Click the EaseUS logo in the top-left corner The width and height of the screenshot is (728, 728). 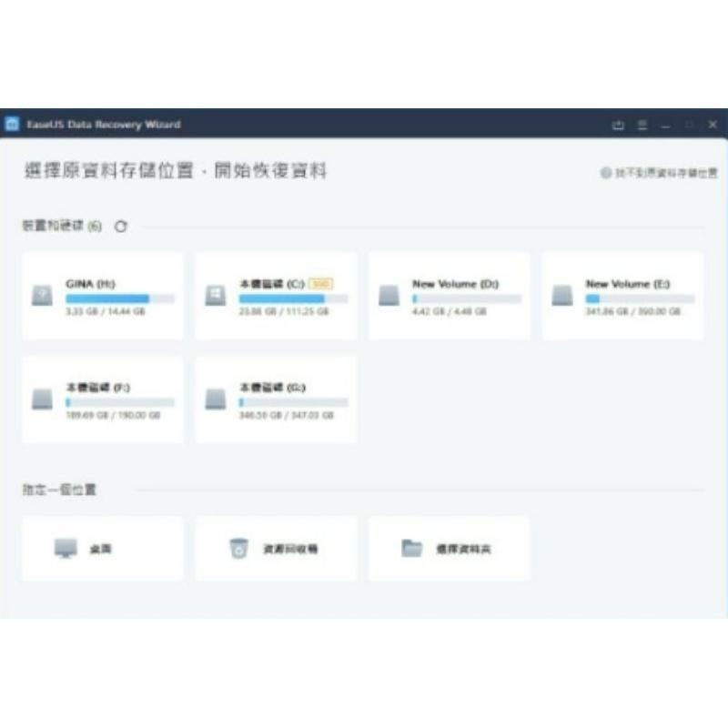click(14, 123)
